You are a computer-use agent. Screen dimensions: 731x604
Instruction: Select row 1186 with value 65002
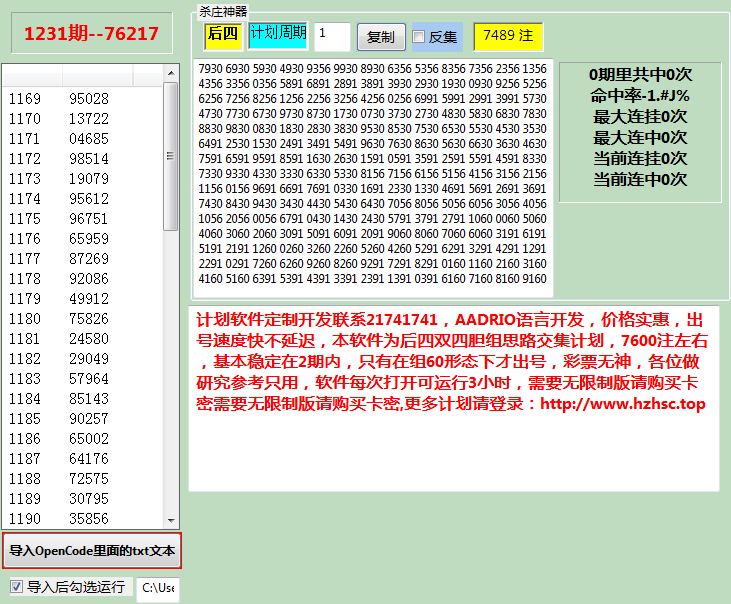pyautogui.click(x=83, y=439)
